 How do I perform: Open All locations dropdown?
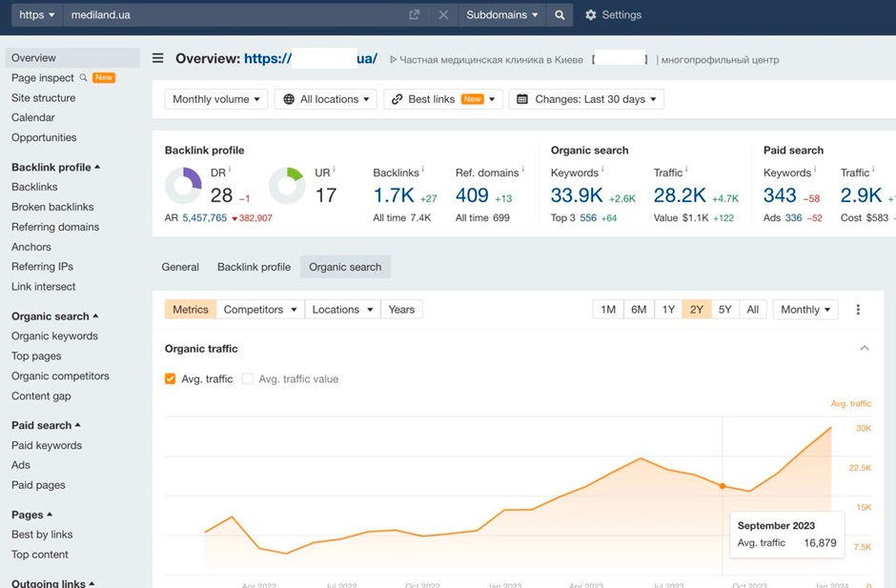326,99
